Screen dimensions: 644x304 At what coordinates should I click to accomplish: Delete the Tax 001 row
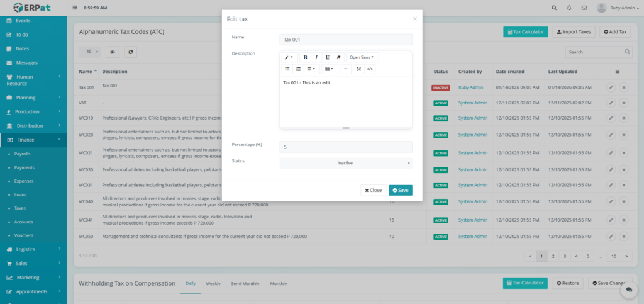(x=623, y=87)
